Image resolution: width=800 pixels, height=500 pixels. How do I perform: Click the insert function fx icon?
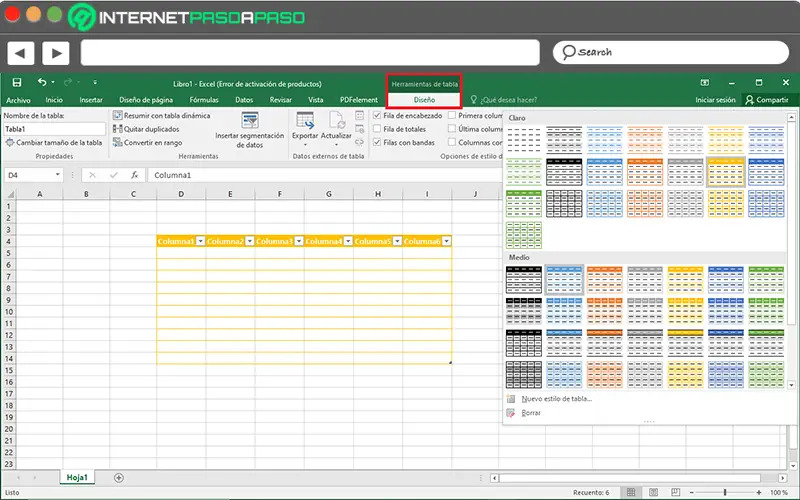135,175
